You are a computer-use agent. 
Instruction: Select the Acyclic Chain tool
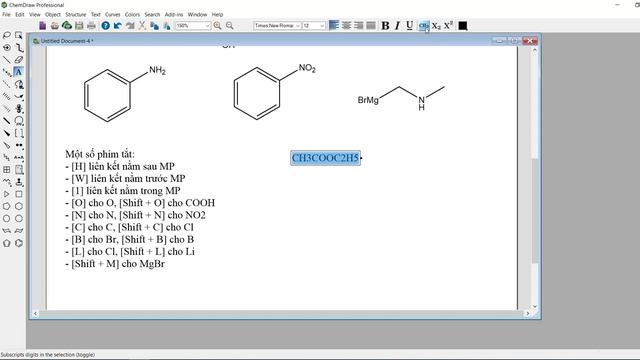point(7,182)
